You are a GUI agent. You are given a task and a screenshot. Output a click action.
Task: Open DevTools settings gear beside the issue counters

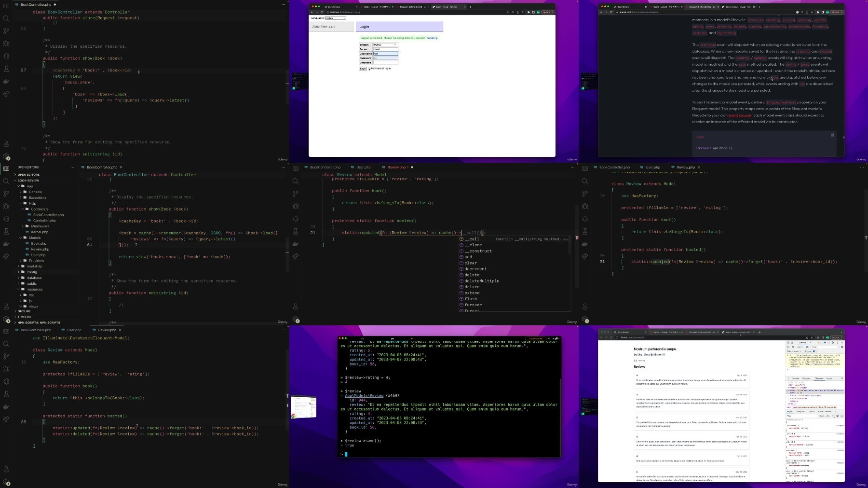pyautogui.click(x=833, y=343)
